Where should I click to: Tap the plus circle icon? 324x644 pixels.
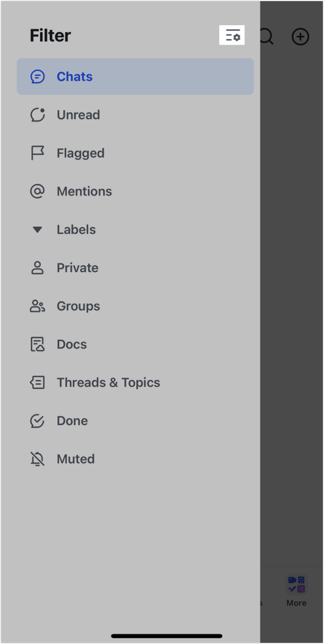[x=300, y=37]
